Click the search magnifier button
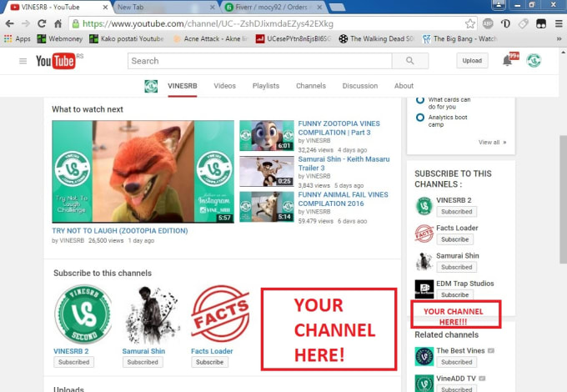567x392 pixels. pyautogui.click(x=410, y=61)
